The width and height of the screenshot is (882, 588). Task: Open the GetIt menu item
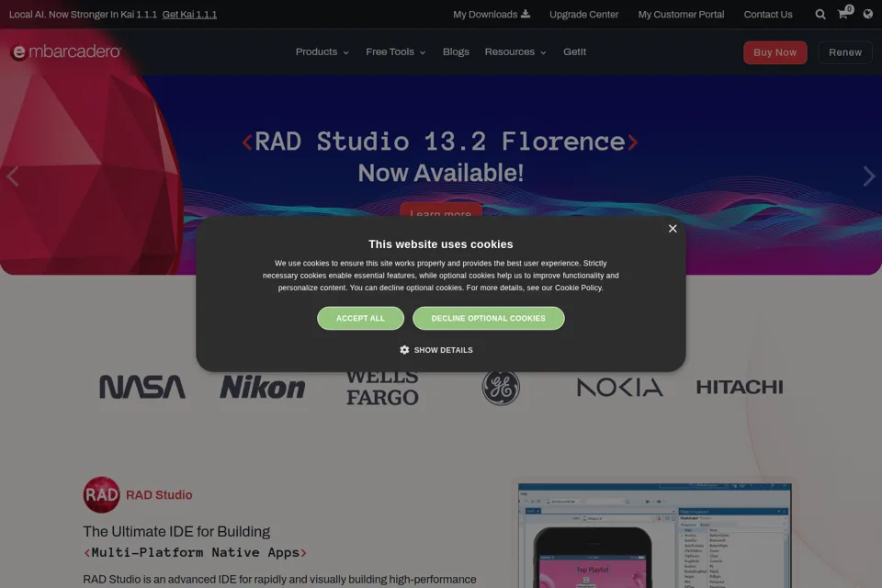pyautogui.click(x=574, y=51)
